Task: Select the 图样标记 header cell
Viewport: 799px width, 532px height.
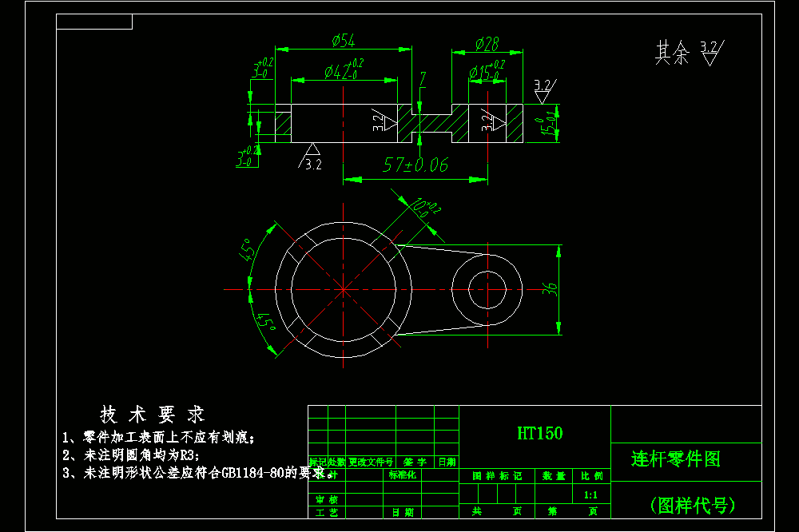Action: (497, 476)
